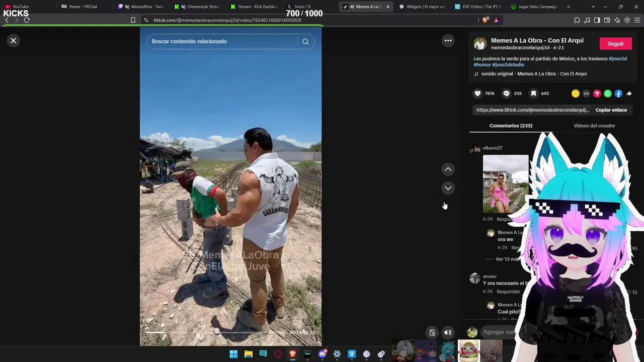
Task: Get embed code with the embed icon
Action: (586, 94)
